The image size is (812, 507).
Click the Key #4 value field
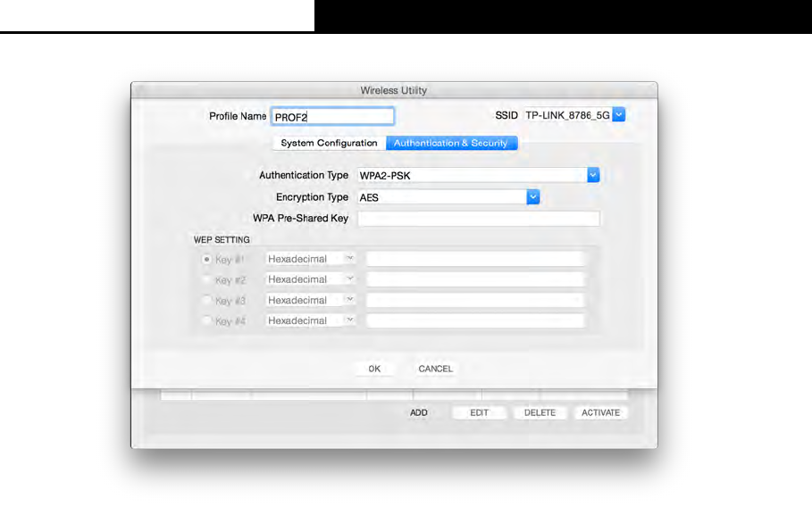pyautogui.click(x=475, y=320)
